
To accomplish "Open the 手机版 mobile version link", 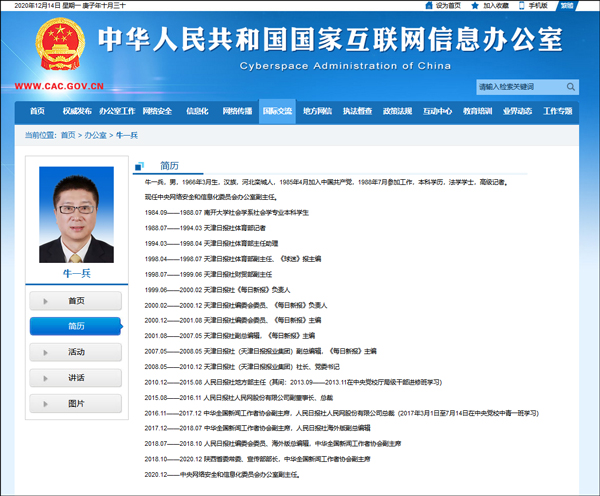I will point(538,5).
